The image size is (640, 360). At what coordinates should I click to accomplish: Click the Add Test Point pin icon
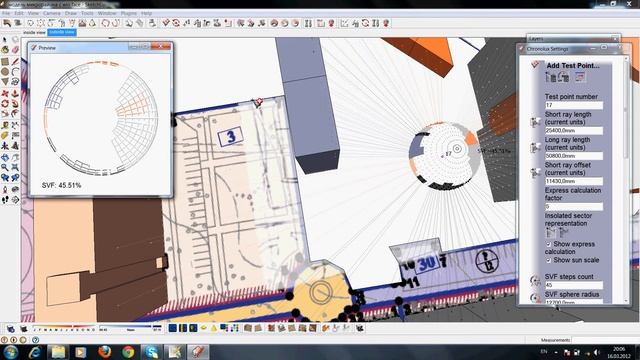click(535, 65)
